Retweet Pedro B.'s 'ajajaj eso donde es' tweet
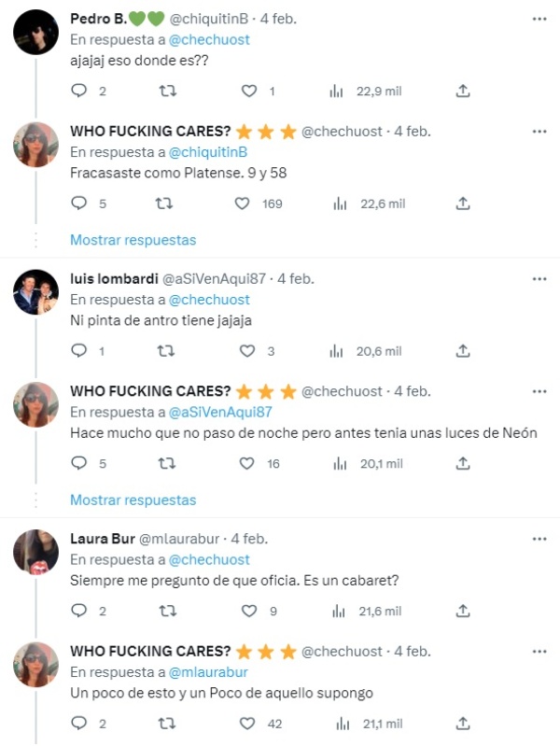The height and width of the screenshot is (746, 560). [x=168, y=91]
